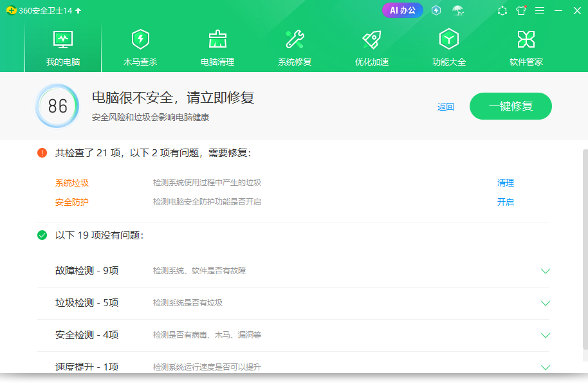The image size is (588, 384).
Task: Click the AI 办公 button
Action: 402,10
